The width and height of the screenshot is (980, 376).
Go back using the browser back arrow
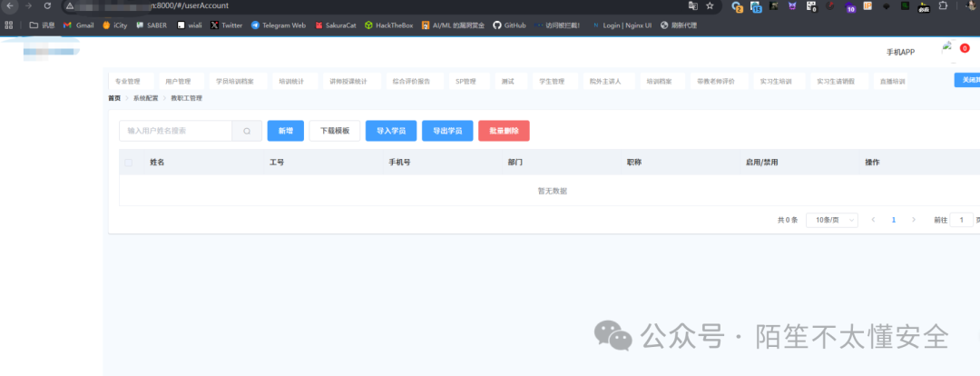point(9,5)
